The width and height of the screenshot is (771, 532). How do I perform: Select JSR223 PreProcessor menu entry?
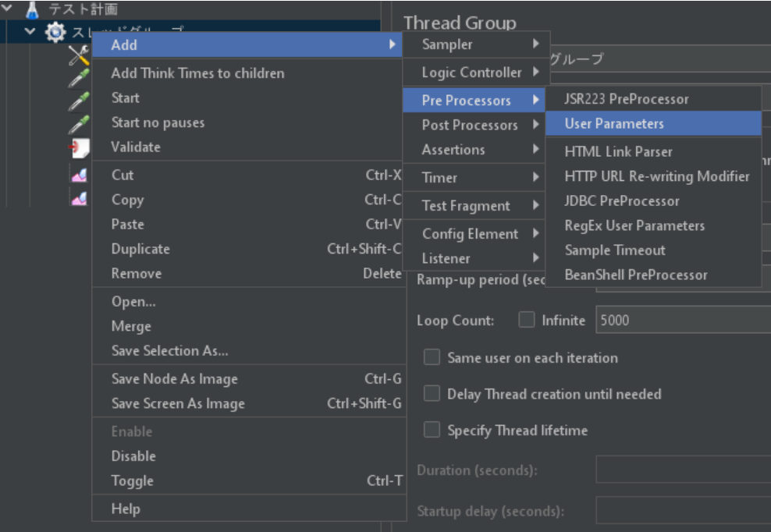626,99
